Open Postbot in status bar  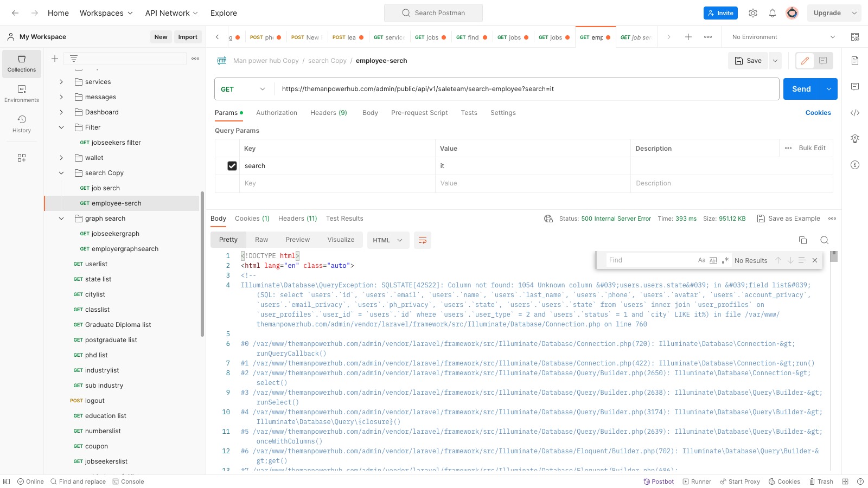659,481
